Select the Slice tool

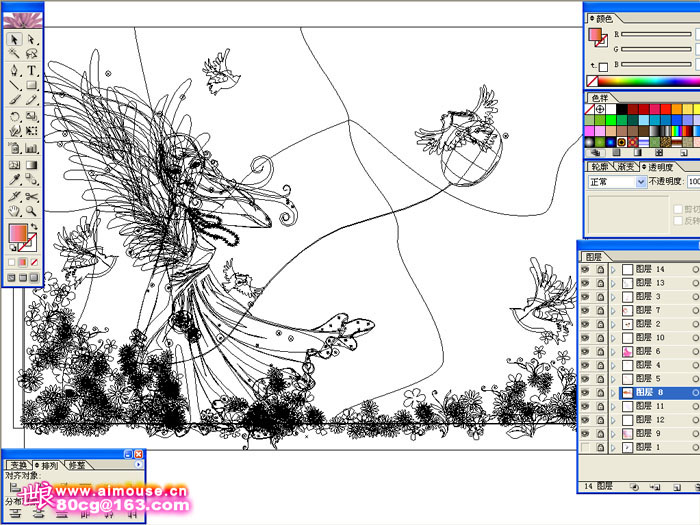pos(14,196)
